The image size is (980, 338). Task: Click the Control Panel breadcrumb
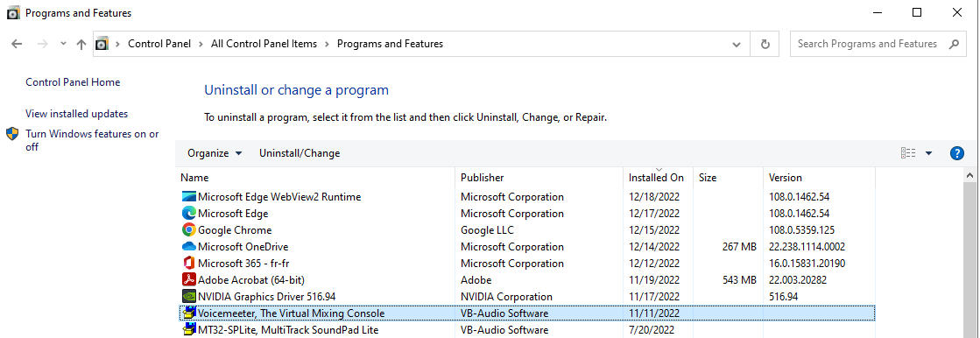tap(159, 44)
